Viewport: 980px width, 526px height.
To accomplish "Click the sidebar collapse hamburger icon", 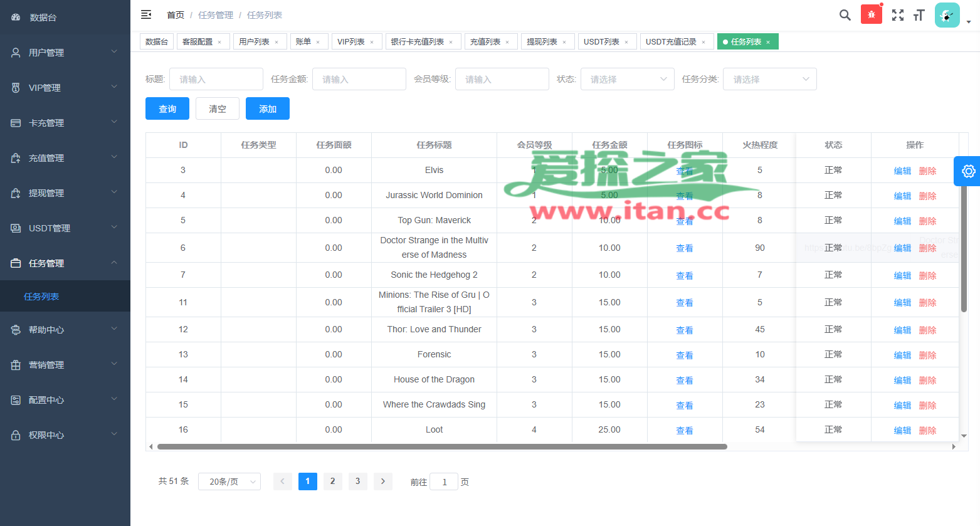I will (x=146, y=14).
